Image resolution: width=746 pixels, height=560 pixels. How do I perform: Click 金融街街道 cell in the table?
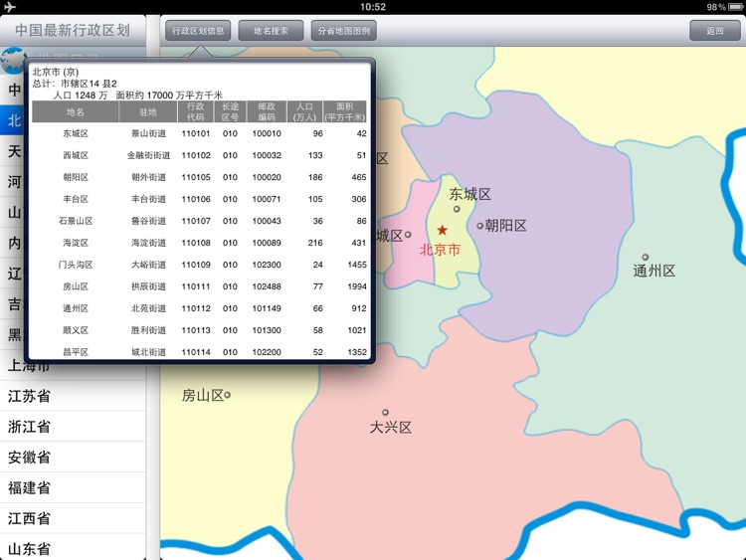pyautogui.click(x=148, y=155)
